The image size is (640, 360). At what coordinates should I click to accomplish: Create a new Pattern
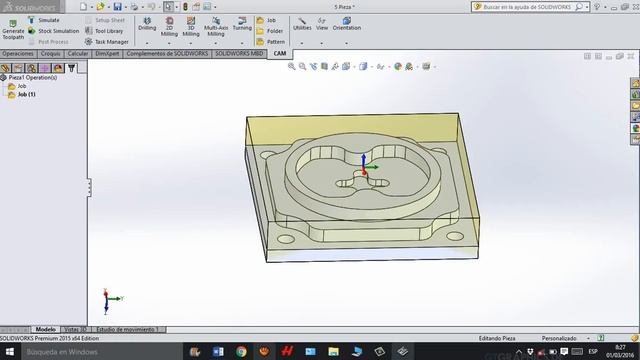click(x=271, y=42)
